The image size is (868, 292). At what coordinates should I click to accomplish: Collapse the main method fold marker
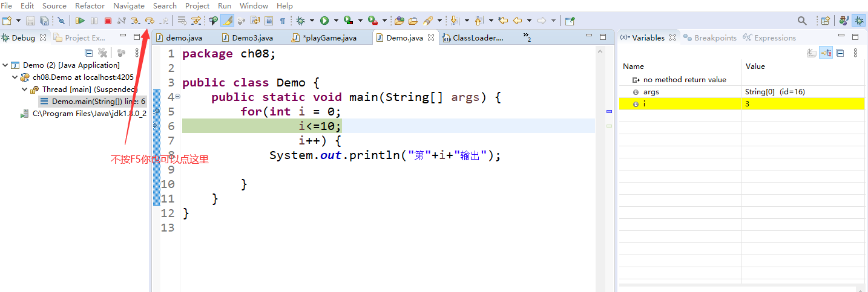pos(178,97)
